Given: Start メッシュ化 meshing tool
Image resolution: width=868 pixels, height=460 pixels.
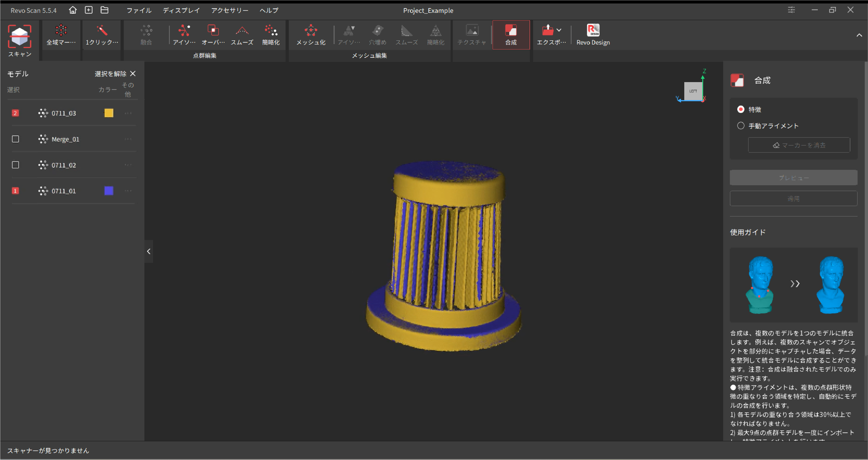Looking at the screenshot, I should [x=311, y=34].
